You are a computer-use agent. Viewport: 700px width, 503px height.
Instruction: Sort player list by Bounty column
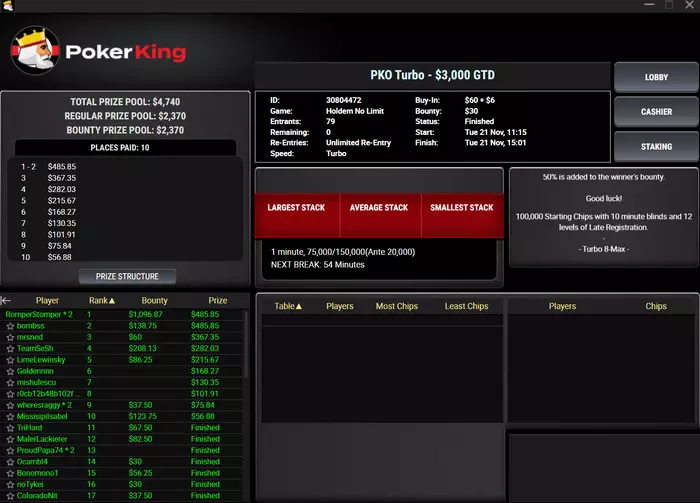(x=154, y=300)
